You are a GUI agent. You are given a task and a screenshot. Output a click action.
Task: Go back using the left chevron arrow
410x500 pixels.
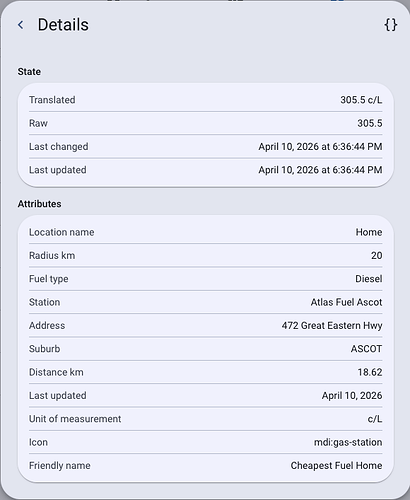pos(21,25)
